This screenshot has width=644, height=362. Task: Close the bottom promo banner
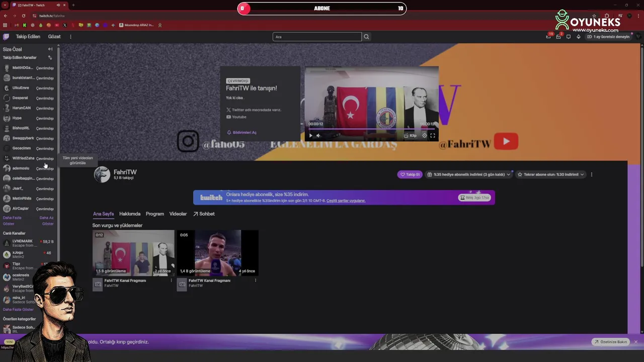pyautogui.click(x=635, y=342)
